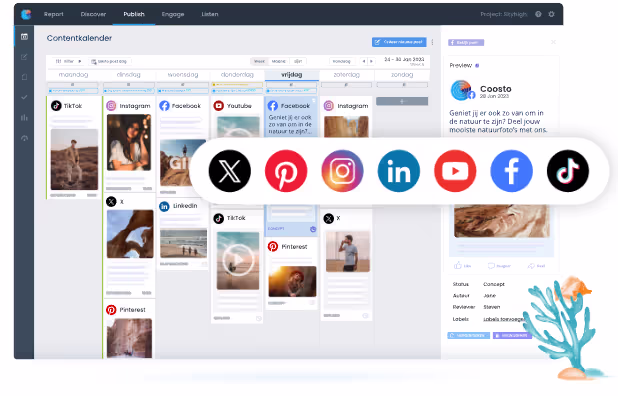Open the Listen section
The image size is (618, 396).
coord(210,14)
